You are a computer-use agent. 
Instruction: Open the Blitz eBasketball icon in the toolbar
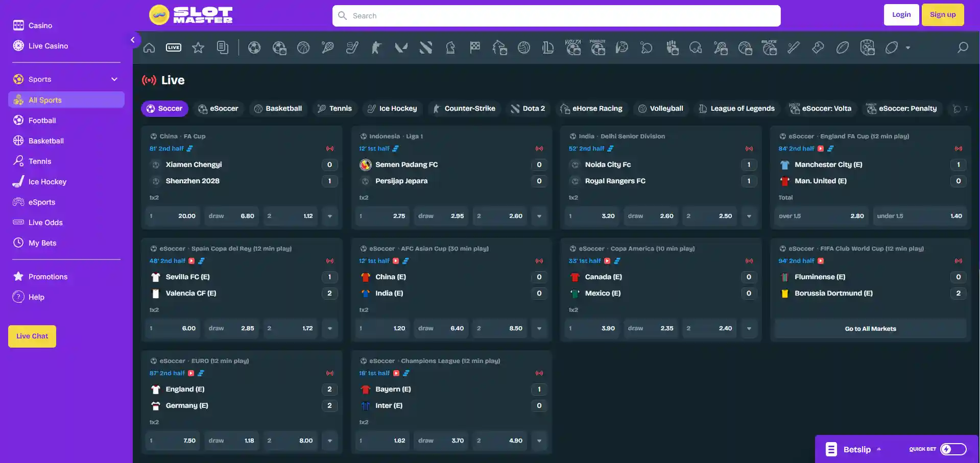[769, 47]
